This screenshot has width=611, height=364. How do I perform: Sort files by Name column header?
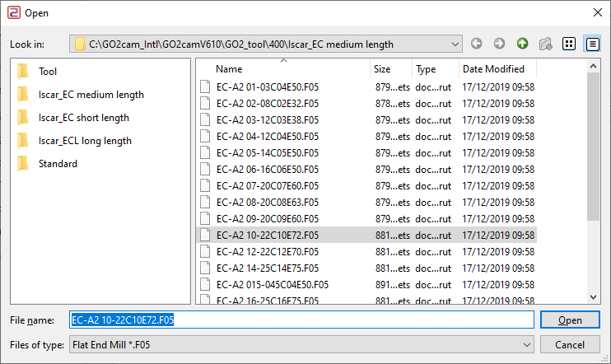230,70
